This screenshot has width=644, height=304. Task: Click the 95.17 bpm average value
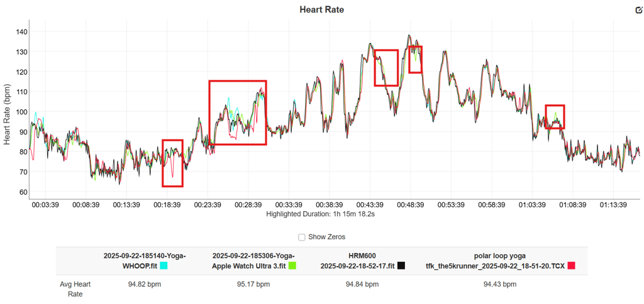coord(253,285)
